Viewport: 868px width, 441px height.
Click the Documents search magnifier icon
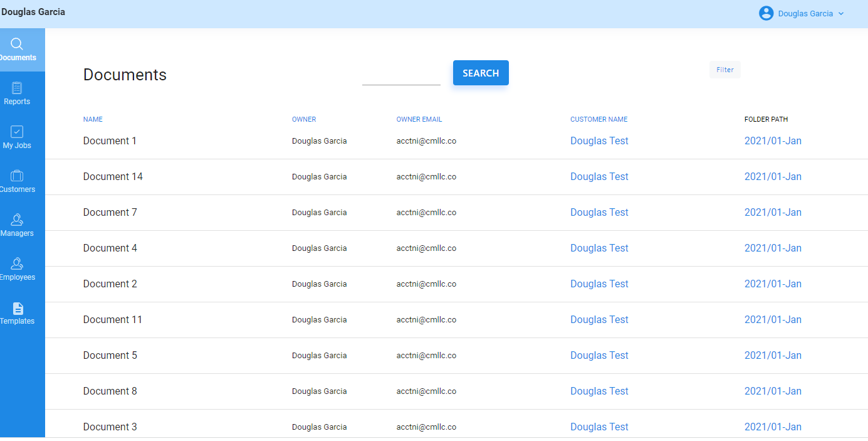tap(17, 44)
